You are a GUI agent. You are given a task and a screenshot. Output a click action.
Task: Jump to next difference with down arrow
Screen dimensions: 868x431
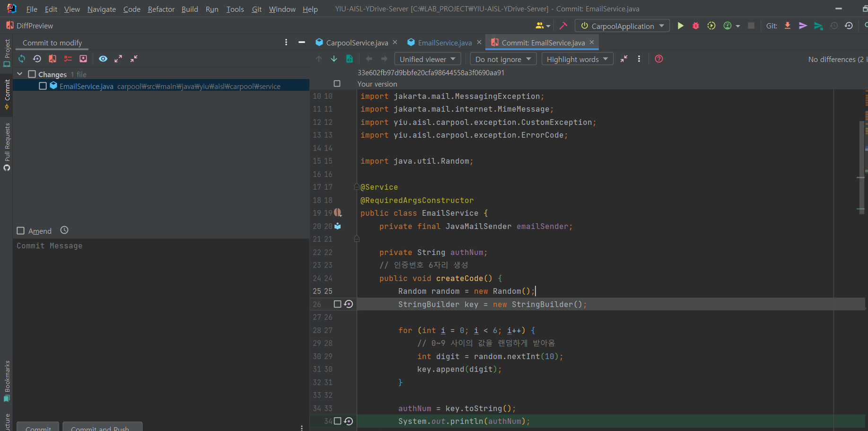tap(334, 59)
